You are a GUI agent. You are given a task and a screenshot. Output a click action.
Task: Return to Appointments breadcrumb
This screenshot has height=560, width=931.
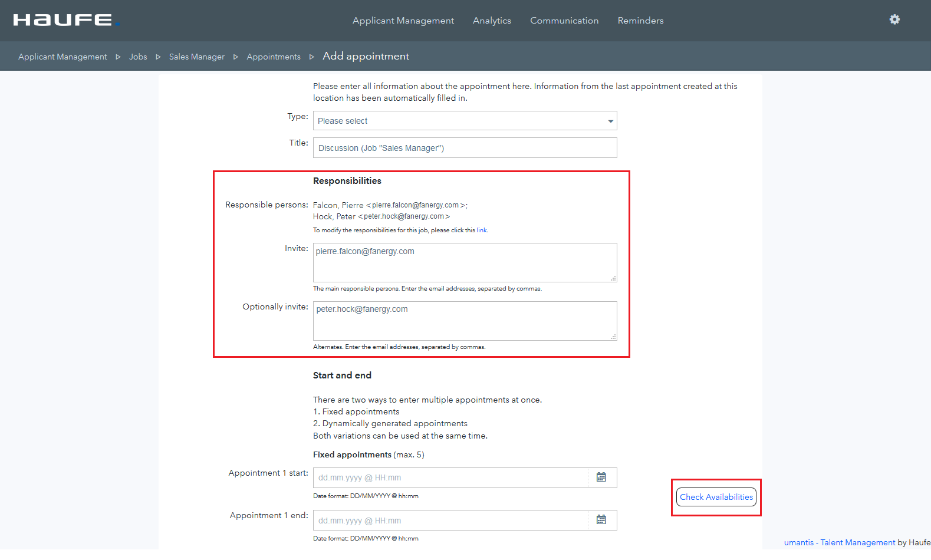pos(273,57)
